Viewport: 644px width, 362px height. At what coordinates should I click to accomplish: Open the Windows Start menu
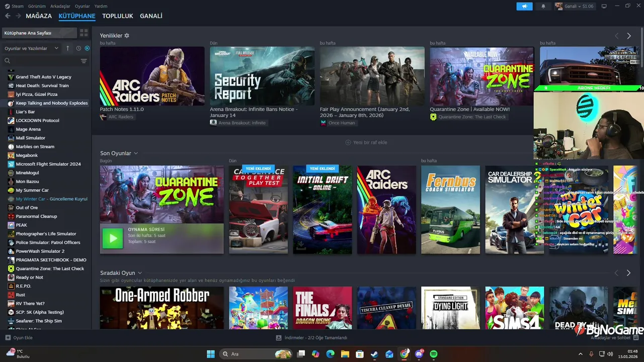coord(210,354)
